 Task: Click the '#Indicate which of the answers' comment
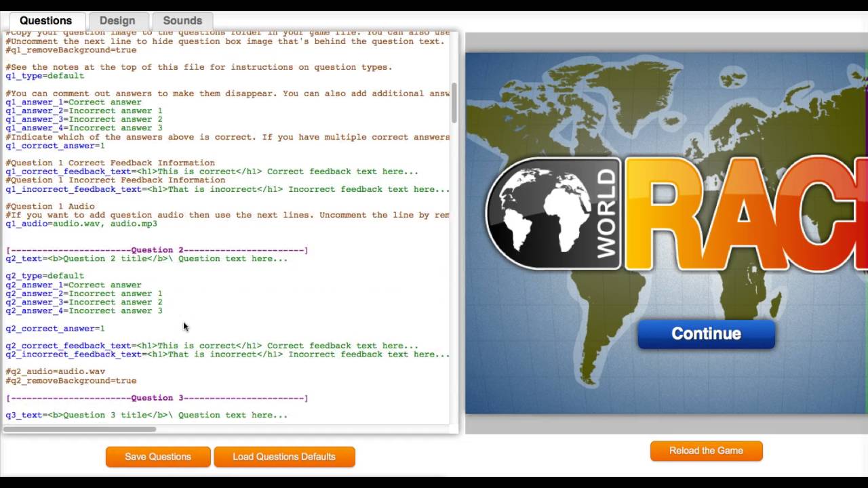coord(228,137)
